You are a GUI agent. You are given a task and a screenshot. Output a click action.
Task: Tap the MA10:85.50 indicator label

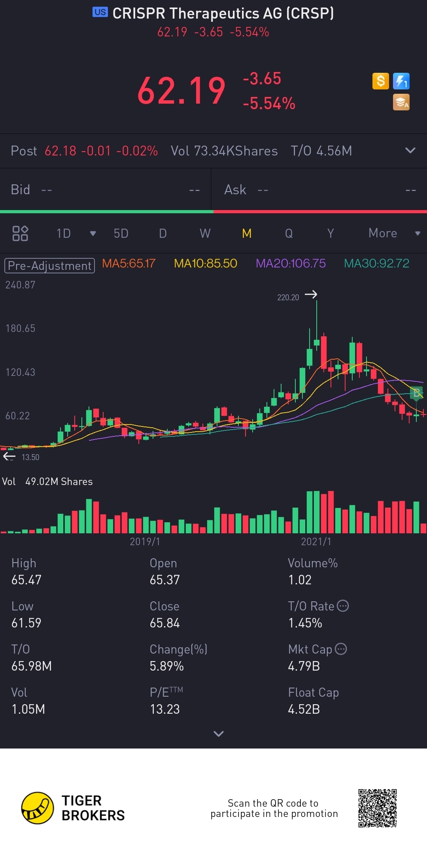[x=206, y=263]
